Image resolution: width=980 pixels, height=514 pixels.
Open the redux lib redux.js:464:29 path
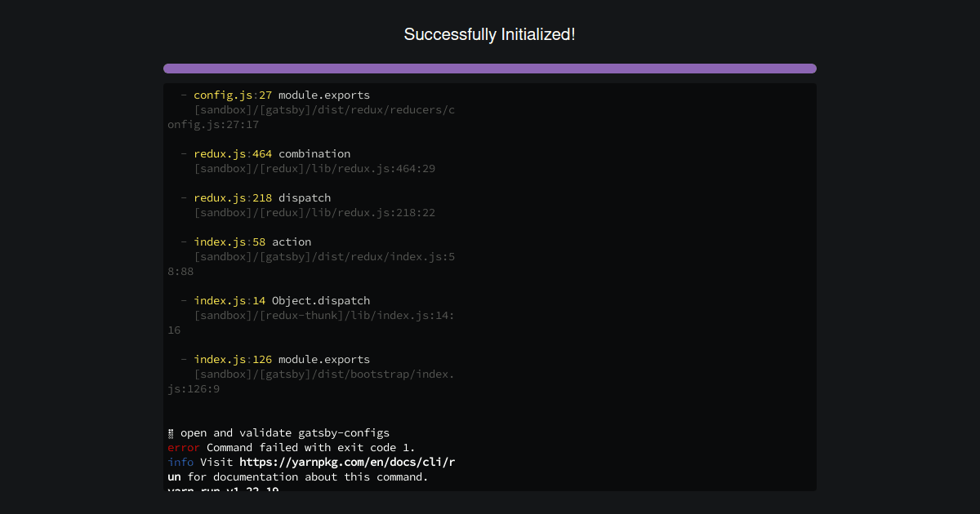coord(314,168)
